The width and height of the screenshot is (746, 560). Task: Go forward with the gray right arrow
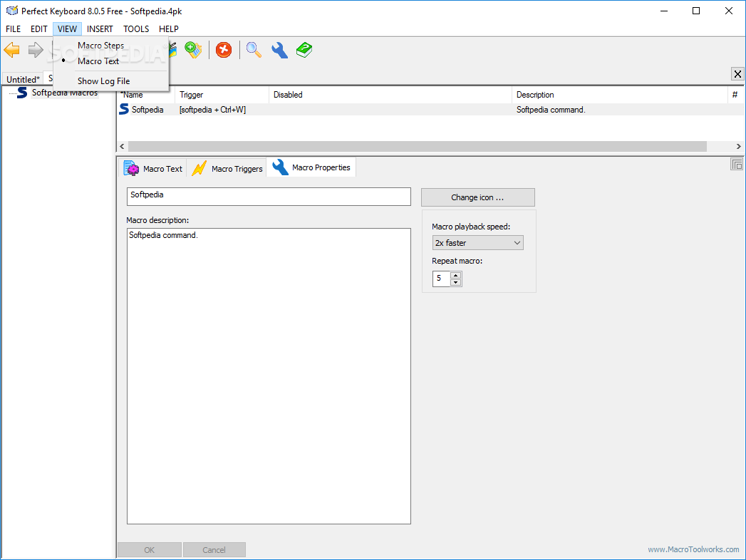[x=36, y=50]
